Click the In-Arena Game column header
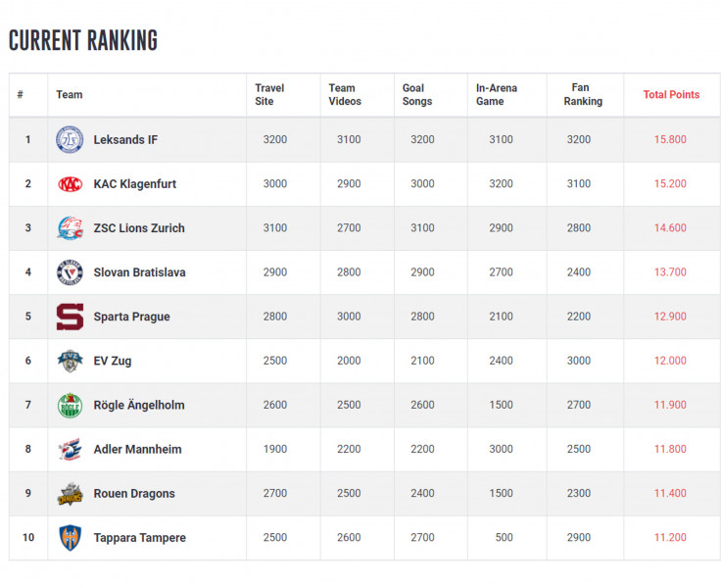The width and height of the screenshot is (721, 588). click(496, 94)
